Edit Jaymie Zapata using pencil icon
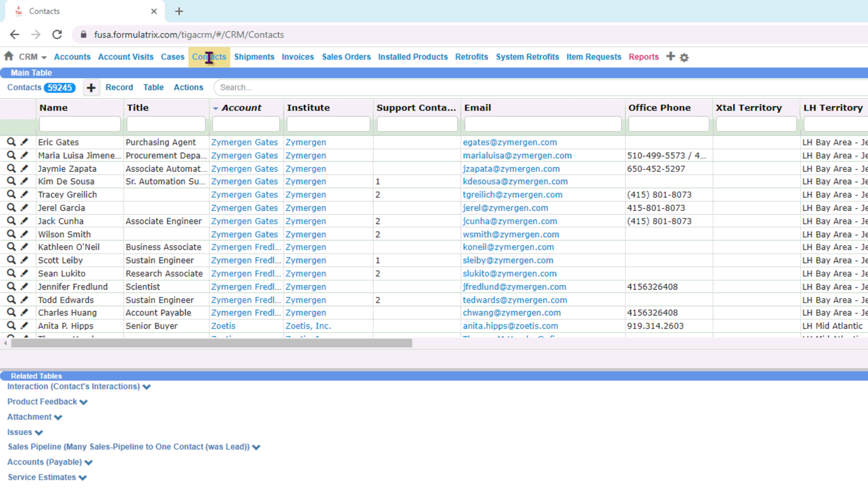The image size is (868, 488). (24, 168)
